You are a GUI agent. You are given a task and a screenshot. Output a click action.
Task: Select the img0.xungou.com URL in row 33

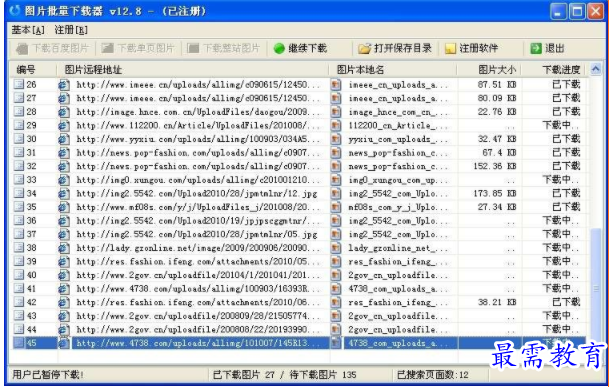pyautogui.click(x=198, y=180)
